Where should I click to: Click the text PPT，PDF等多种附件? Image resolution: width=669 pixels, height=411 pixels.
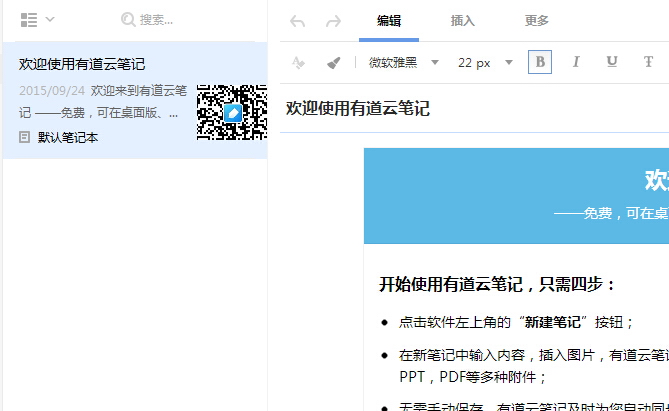coord(473,377)
